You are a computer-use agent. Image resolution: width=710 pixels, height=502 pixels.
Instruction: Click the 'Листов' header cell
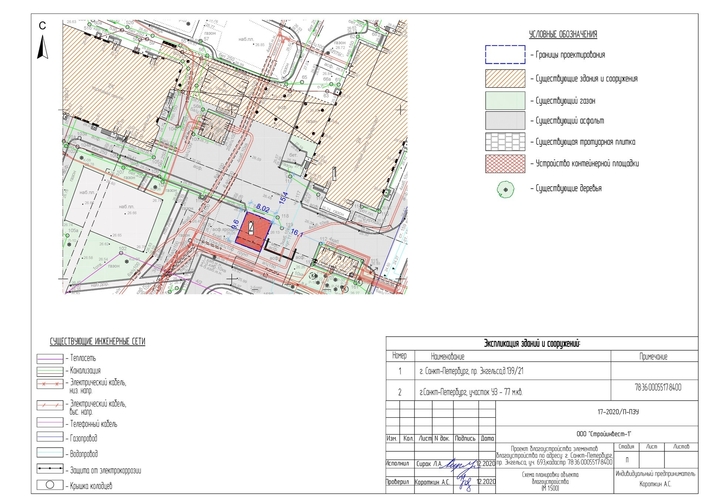[x=681, y=446]
